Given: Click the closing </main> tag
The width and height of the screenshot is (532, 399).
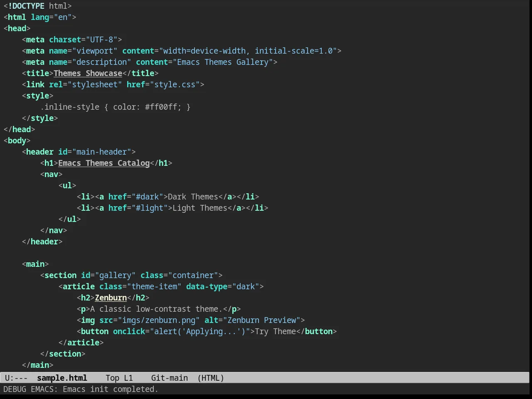Looking at the screenshot, I should 38,365.
